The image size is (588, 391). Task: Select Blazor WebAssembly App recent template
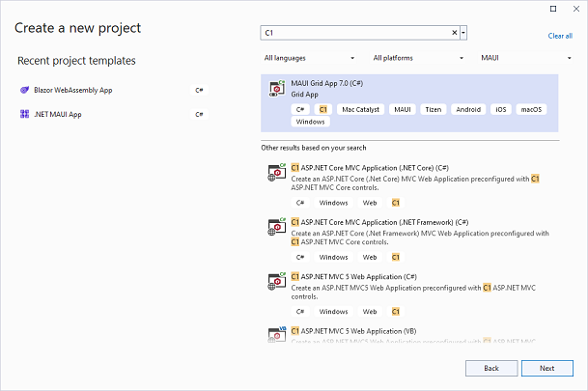73,90
